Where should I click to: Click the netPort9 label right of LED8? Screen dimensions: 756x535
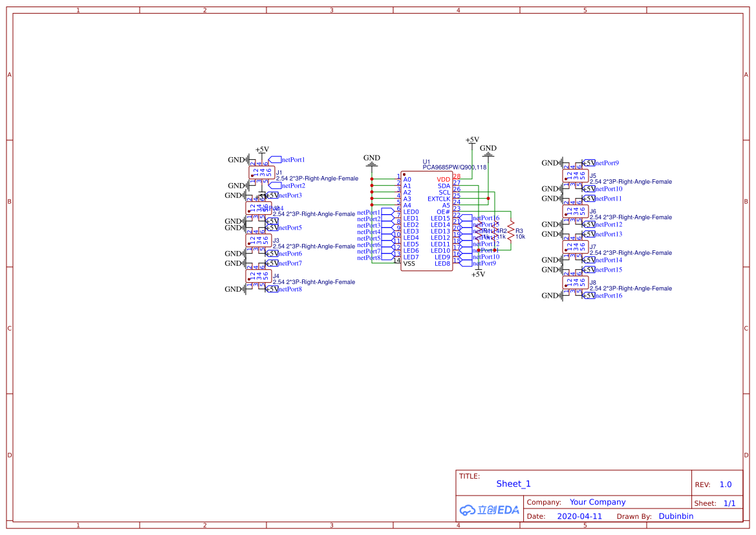[x=484, y=263]
